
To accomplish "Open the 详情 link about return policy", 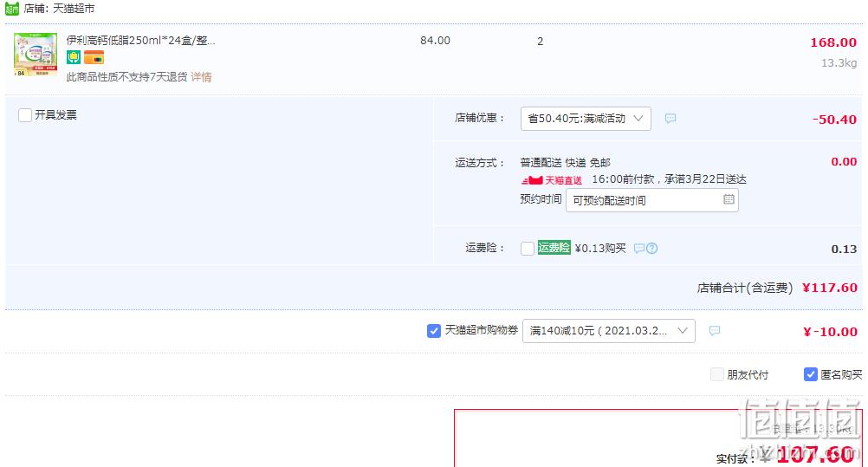I will (x=201, y=77).
